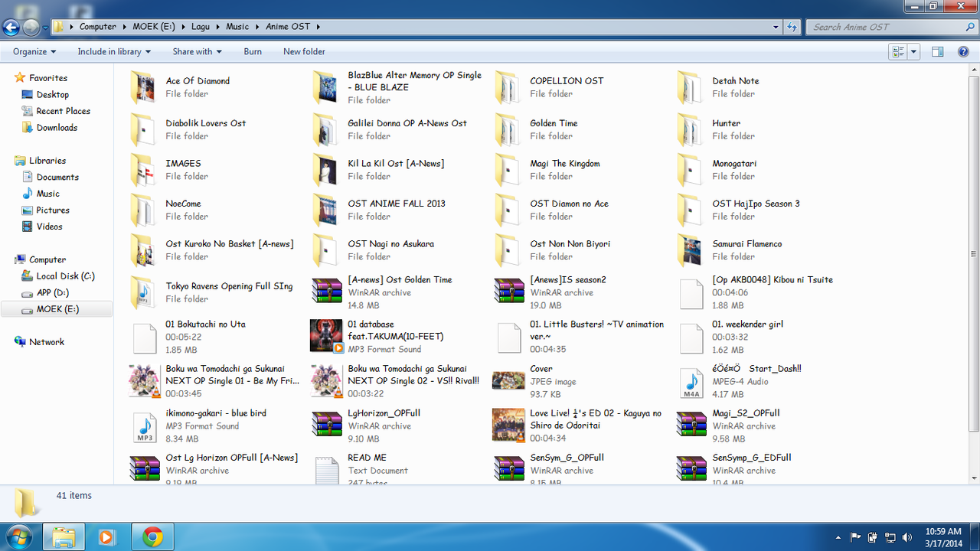Select the COPELLION OST folder icon

point(508,87)
